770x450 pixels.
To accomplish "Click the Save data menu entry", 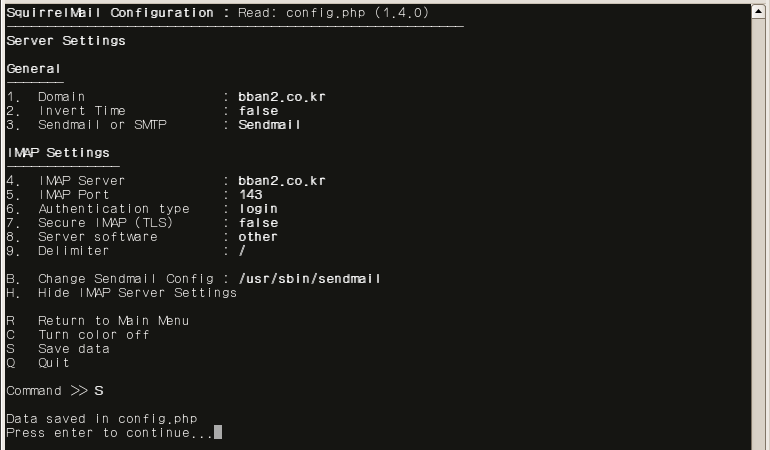I will coord(58,349).
